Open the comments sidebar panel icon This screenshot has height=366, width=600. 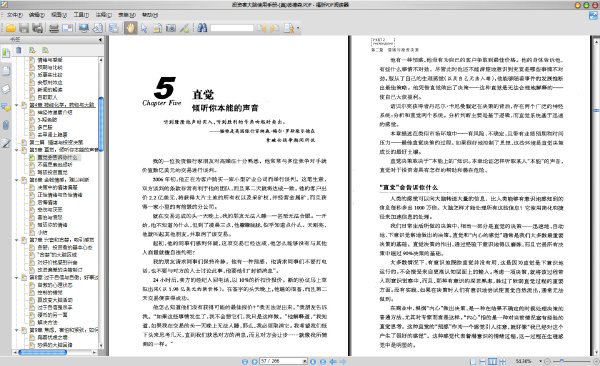pyautogui.click(x=6, y=107)
